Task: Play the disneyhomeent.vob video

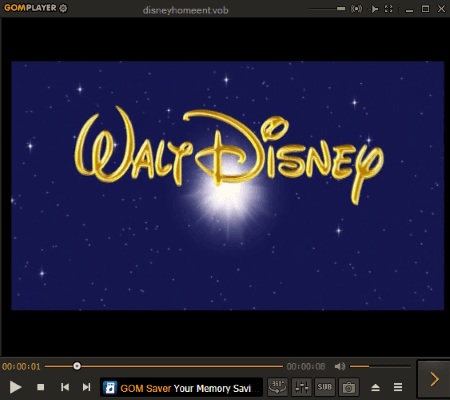Action: [x=15, y=387]
